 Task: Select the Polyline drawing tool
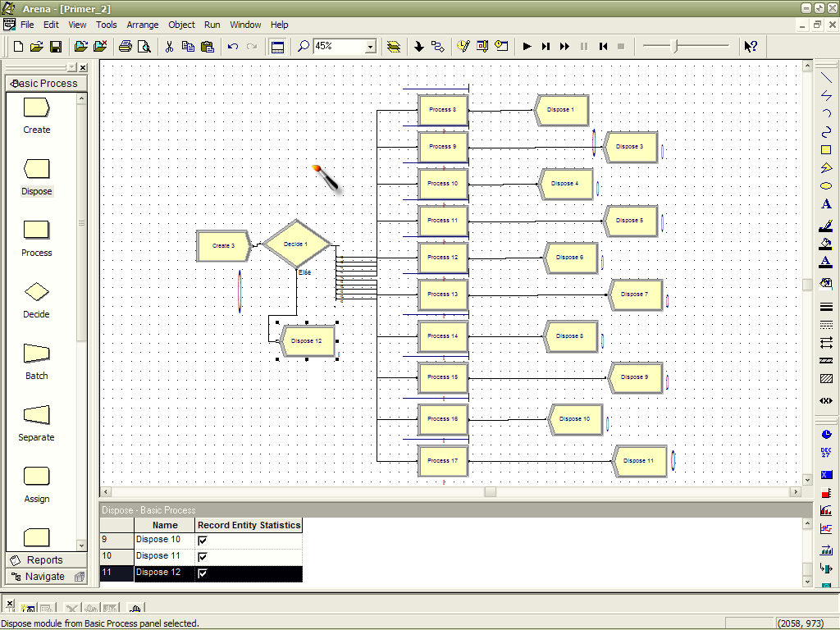[x=826, y=96]
